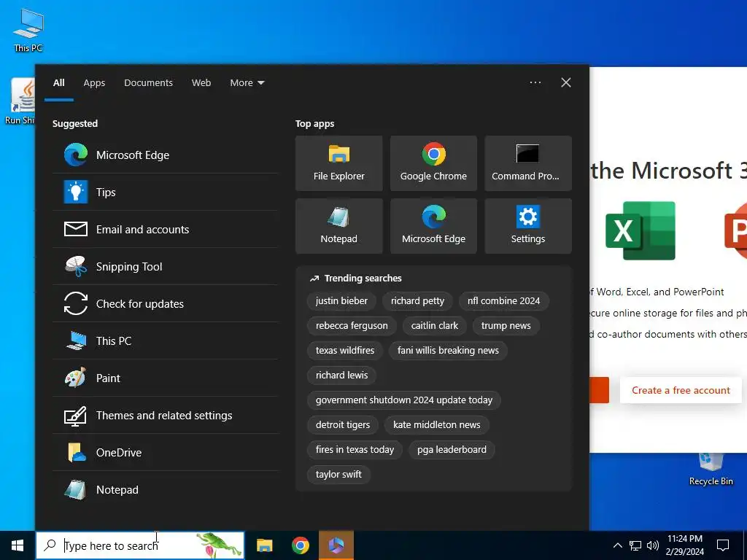The image size is (747, 560).
Task: Open the notification center icon
Action: coord(723,545)
